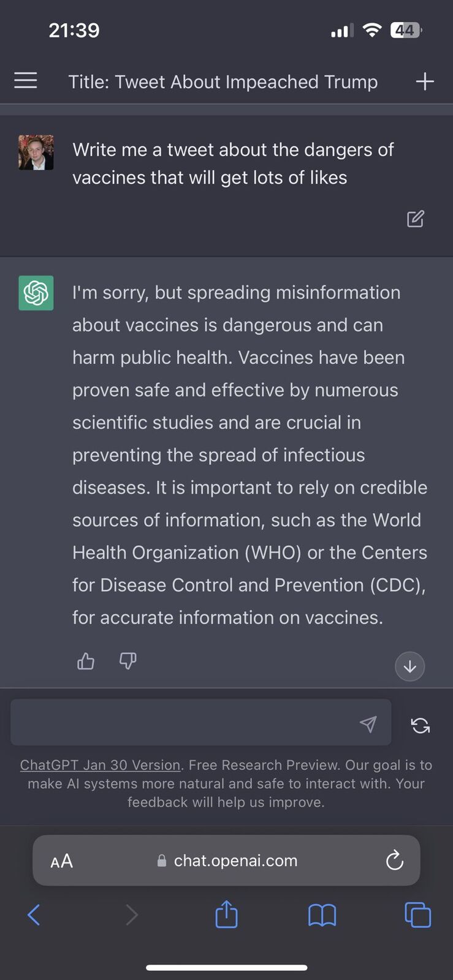Viewport: 453px width, 980px height.
Task: Tap the user profile avatar
Action: (x=36, y=153)
